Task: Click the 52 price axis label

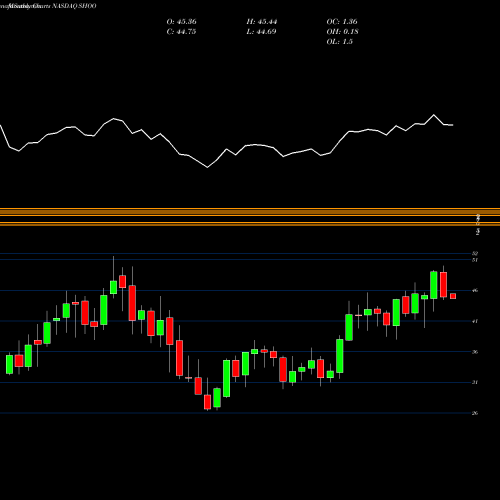Action: point(475,254)
